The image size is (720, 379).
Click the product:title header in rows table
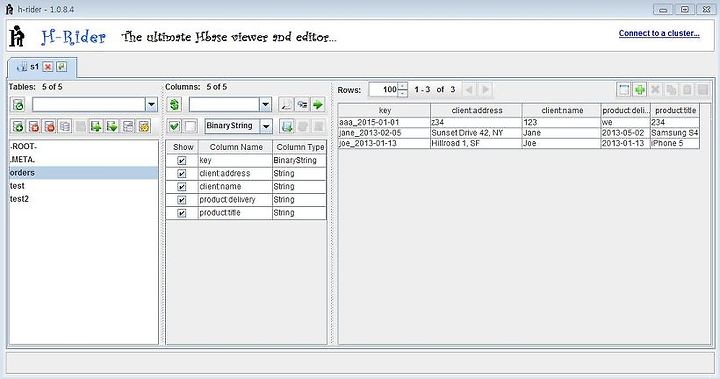pos(675,111)
